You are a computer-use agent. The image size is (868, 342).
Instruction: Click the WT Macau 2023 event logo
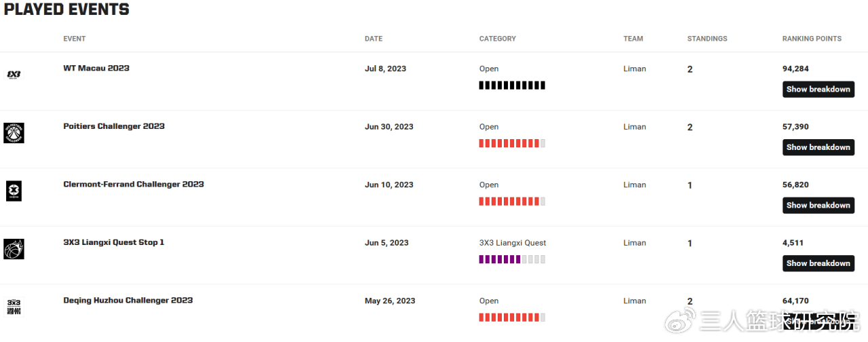pos(14,74)
